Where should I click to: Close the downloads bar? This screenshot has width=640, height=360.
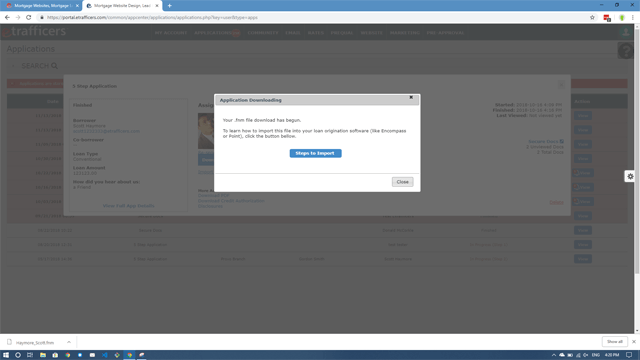tap(634, 342)
